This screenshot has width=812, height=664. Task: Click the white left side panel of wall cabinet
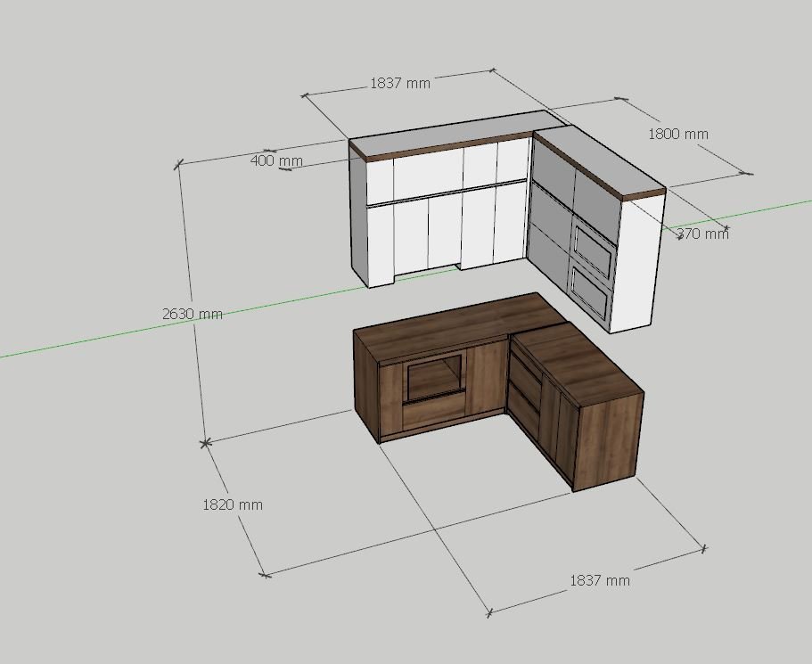point(358,213)
